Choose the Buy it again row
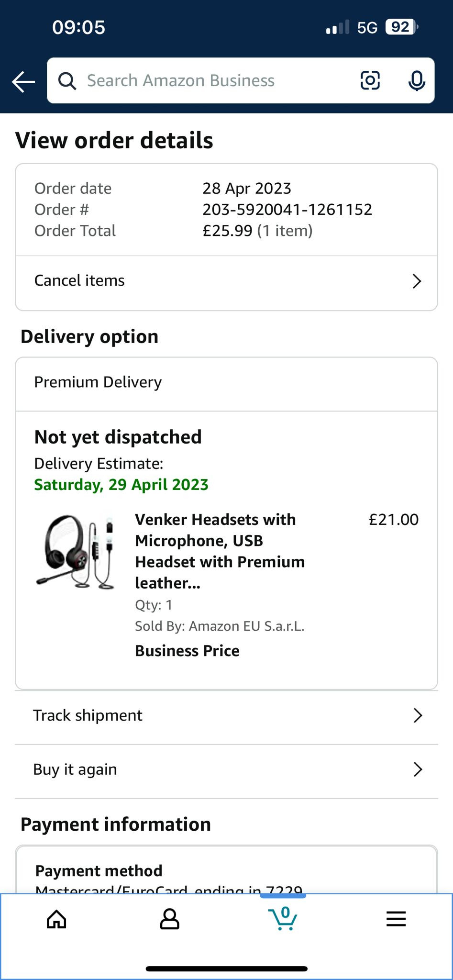453x980 pixels. (75, 769)
